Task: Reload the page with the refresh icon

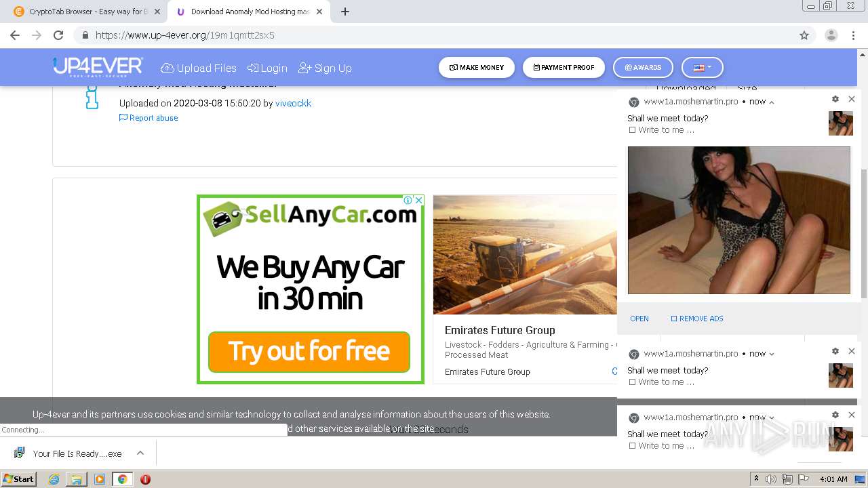Action: 58,35
